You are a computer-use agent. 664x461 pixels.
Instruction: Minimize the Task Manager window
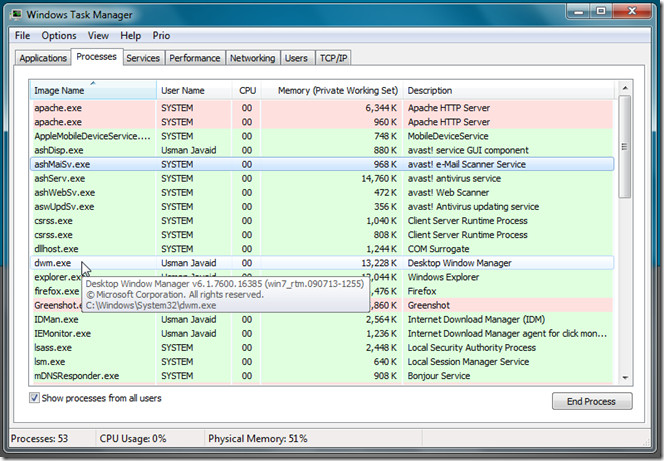click(578, 11)
